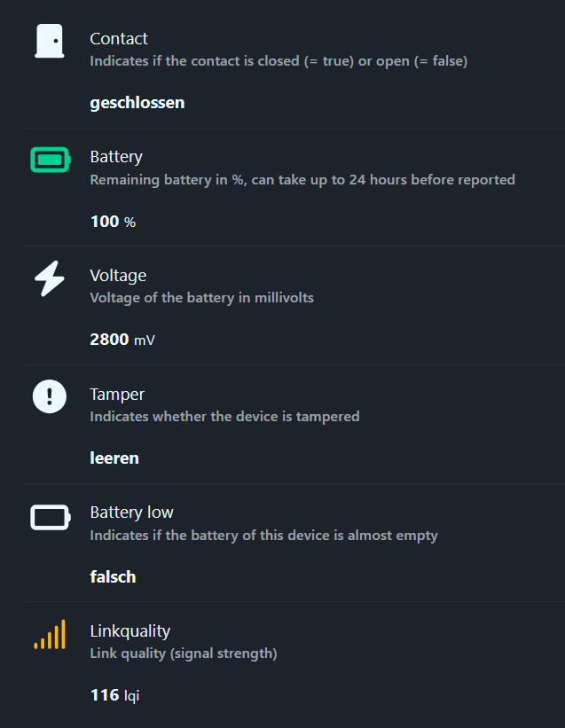This screenshot has height=728, width=565.
Task: Click the Battery label heading
Action: (116, 156)
